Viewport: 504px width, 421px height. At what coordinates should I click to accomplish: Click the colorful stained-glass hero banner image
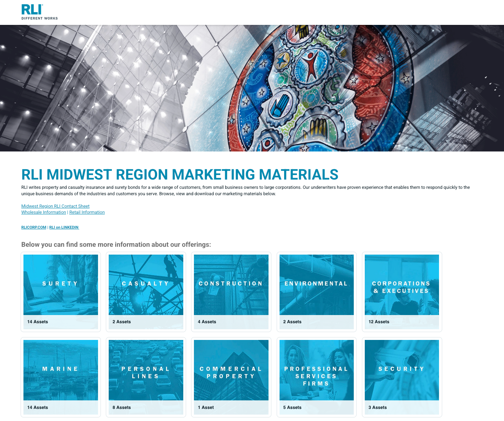coord(252,88)
